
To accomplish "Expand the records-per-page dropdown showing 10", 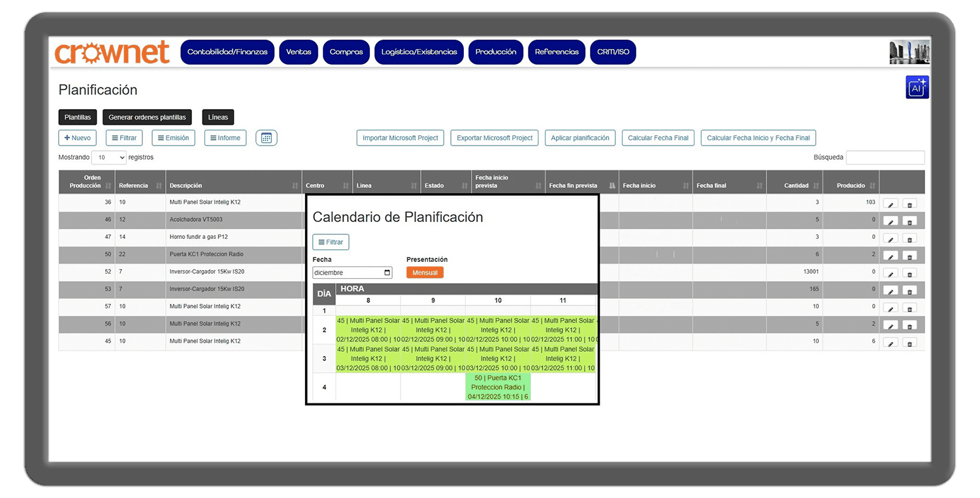I will tap(108, 157).
